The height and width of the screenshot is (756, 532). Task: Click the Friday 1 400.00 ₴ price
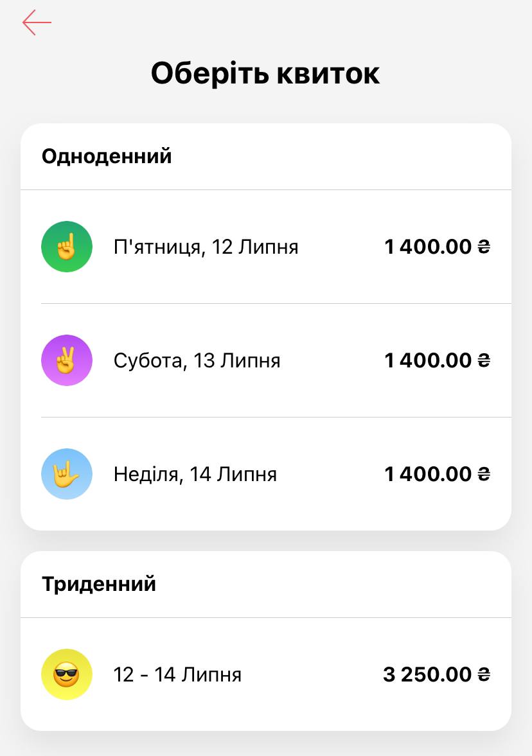coord(428,247)
